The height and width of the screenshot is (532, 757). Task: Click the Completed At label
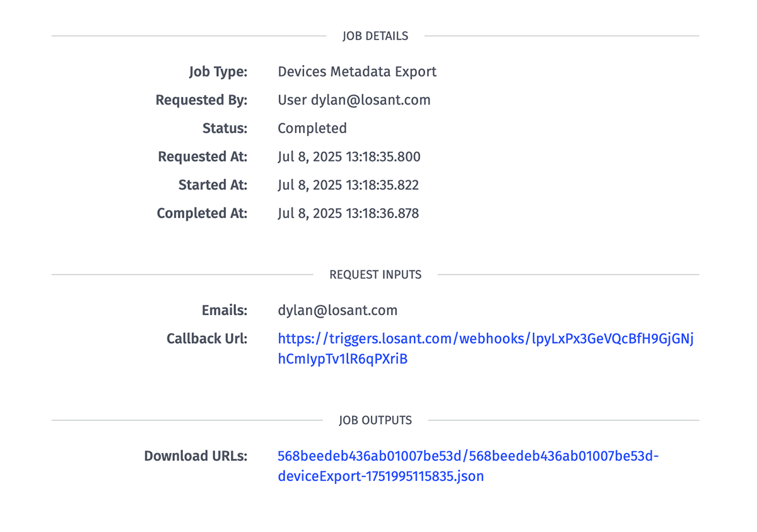tap(202, 214)
